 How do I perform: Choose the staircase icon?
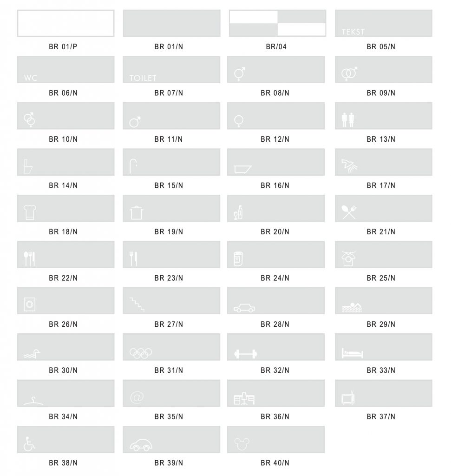(137, 305)
